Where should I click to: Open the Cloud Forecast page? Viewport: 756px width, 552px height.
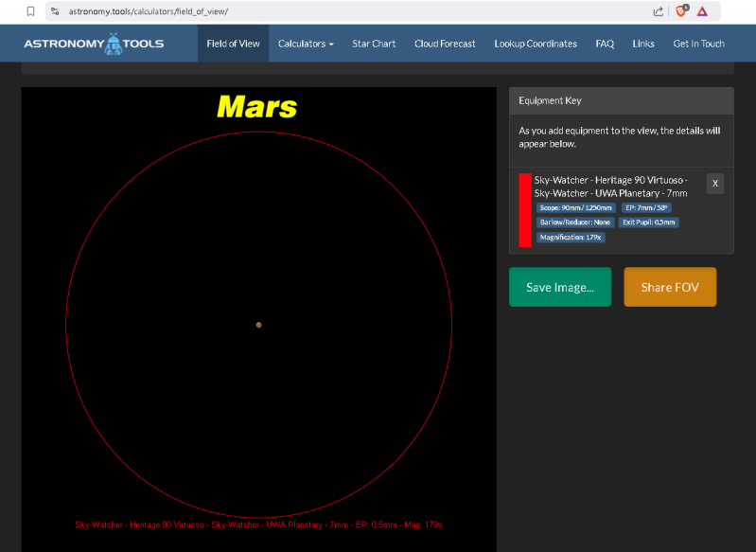click(x=445, y=44)
